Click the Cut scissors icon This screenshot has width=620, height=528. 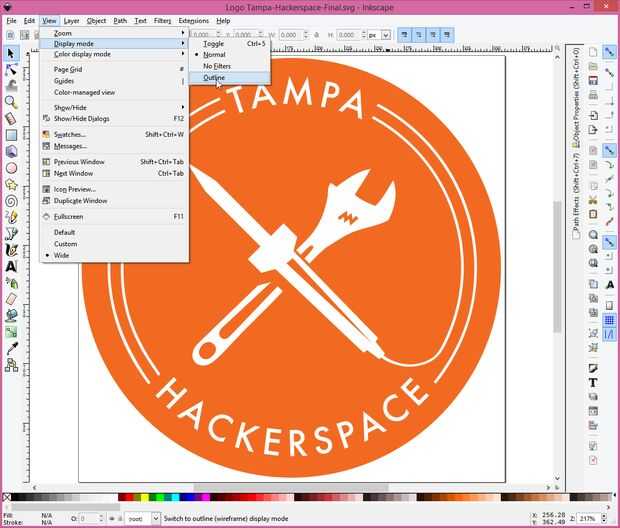click(593, 200)
